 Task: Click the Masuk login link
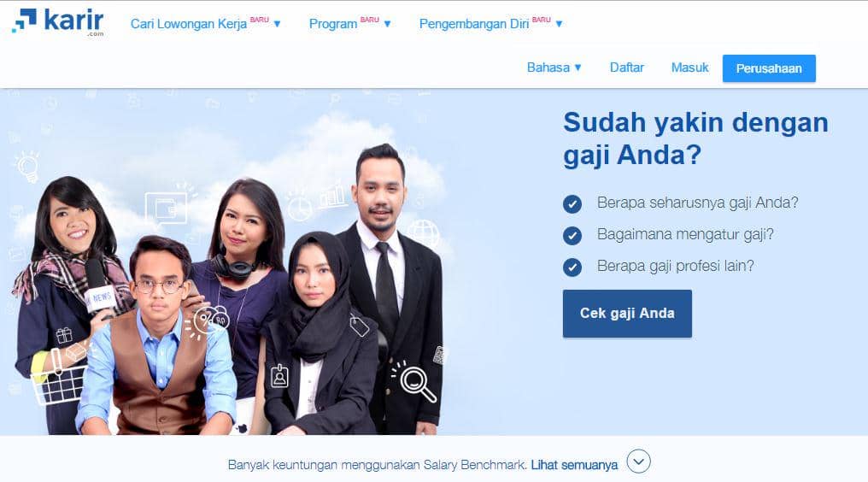point(689,68)
